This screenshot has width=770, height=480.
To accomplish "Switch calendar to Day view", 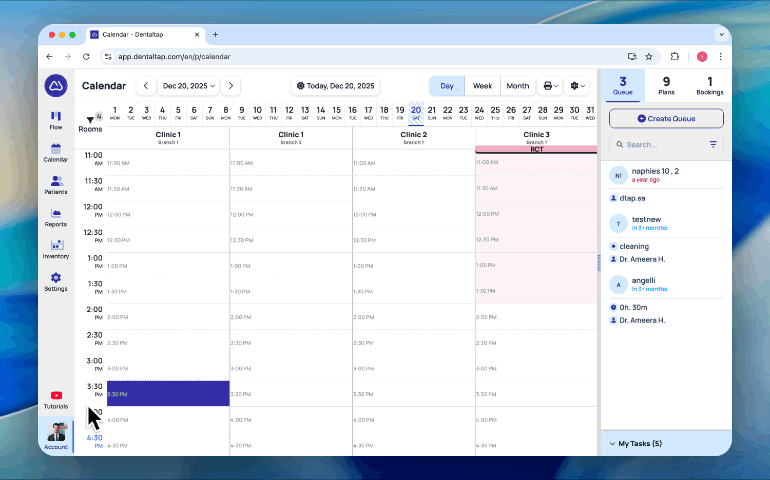I will point(447,86).
